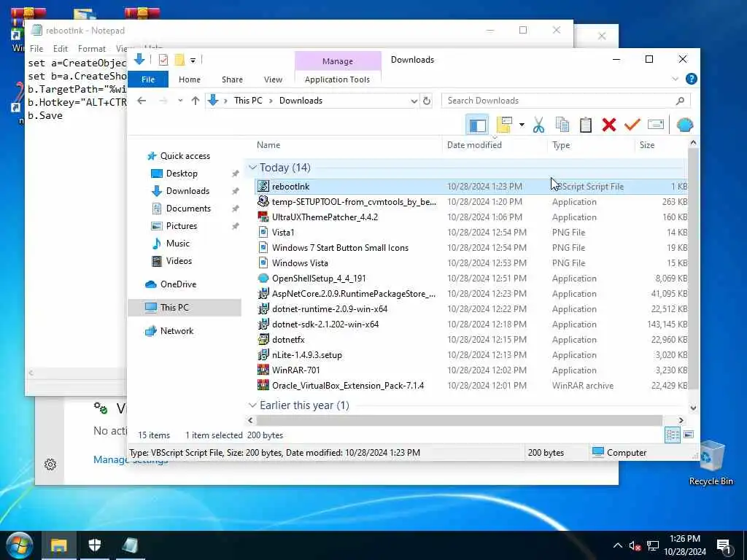
Task: Select Music in navigation pane
Action: click(177, 244)
